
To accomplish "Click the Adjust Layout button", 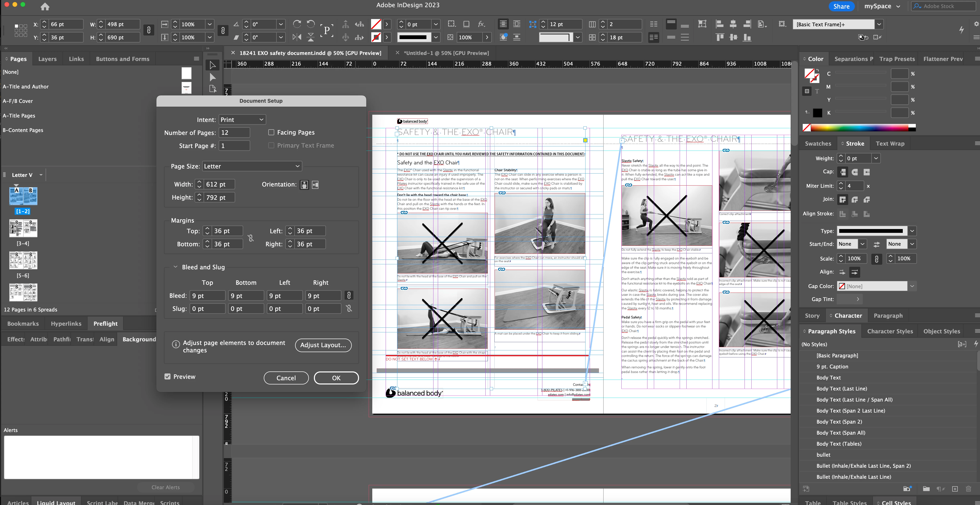I will [323, 345].
